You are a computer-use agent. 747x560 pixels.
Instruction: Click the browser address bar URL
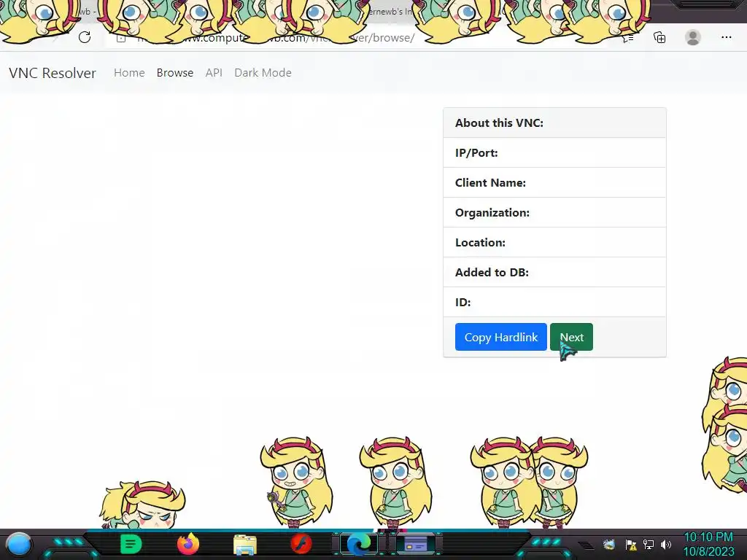[x=275, y=38]
